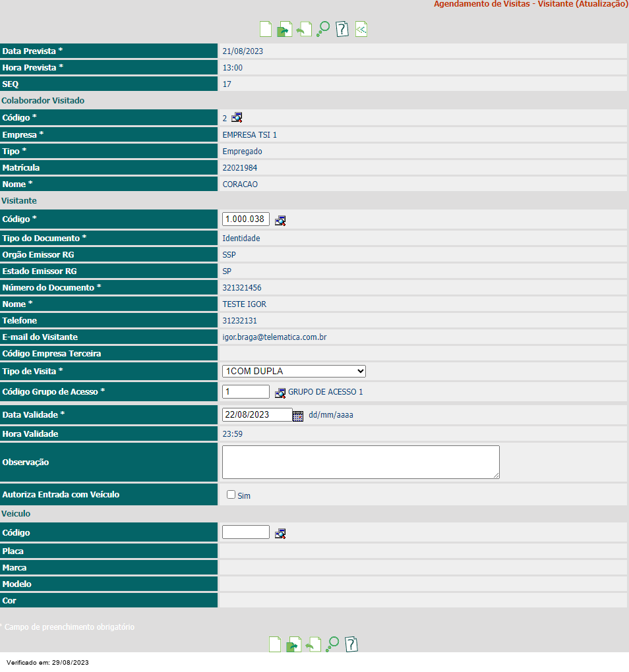
Task: Click the Estado Emissor RG value SP
Action: 227,271
